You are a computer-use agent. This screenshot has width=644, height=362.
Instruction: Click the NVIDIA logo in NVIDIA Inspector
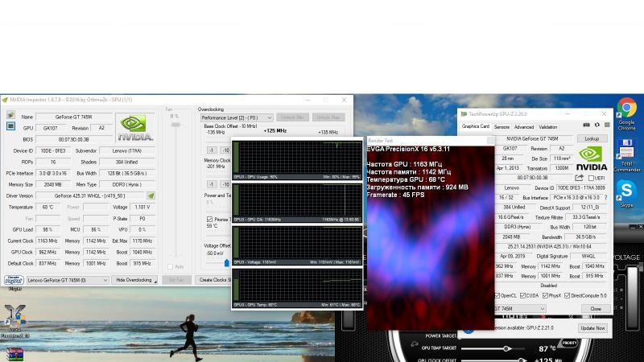(134, 128)
